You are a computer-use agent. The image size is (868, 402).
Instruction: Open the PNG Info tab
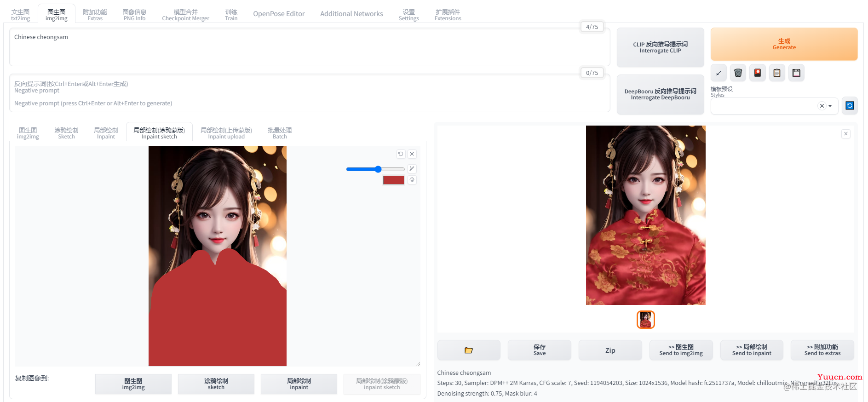point(134,15)
